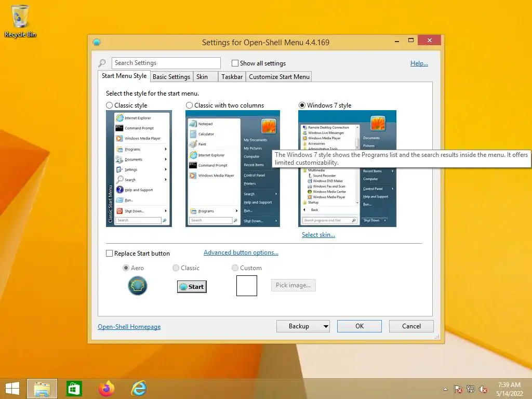Click the Search Settings input field
532x399 pixels.
tap(166, 63)
